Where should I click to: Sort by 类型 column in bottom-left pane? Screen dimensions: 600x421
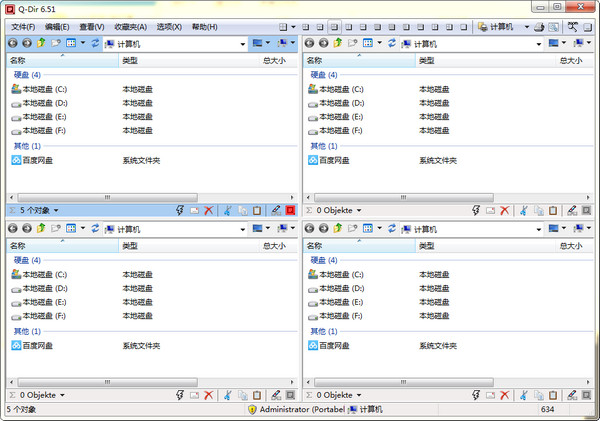tap(189, 246)
